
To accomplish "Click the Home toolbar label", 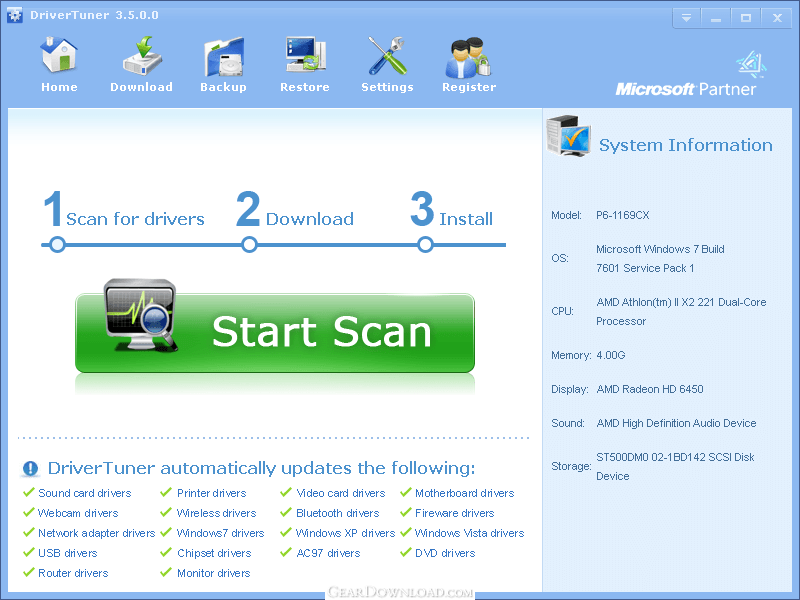I will click(59, 87).
